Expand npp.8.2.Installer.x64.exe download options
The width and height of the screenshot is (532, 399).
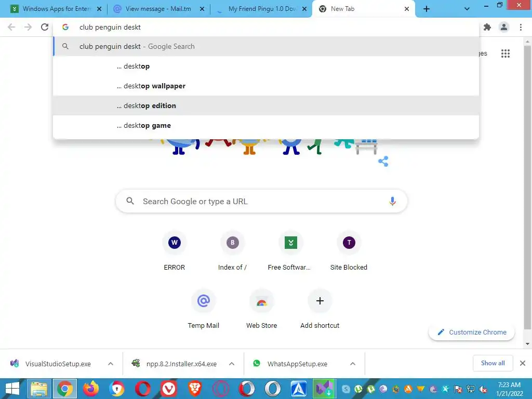pyautogui.click(x=232, y=364)
